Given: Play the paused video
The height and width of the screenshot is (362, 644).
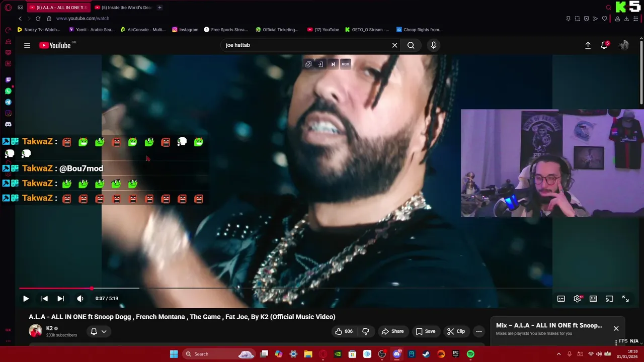Looking at the screenshot, I should (26, 299).
